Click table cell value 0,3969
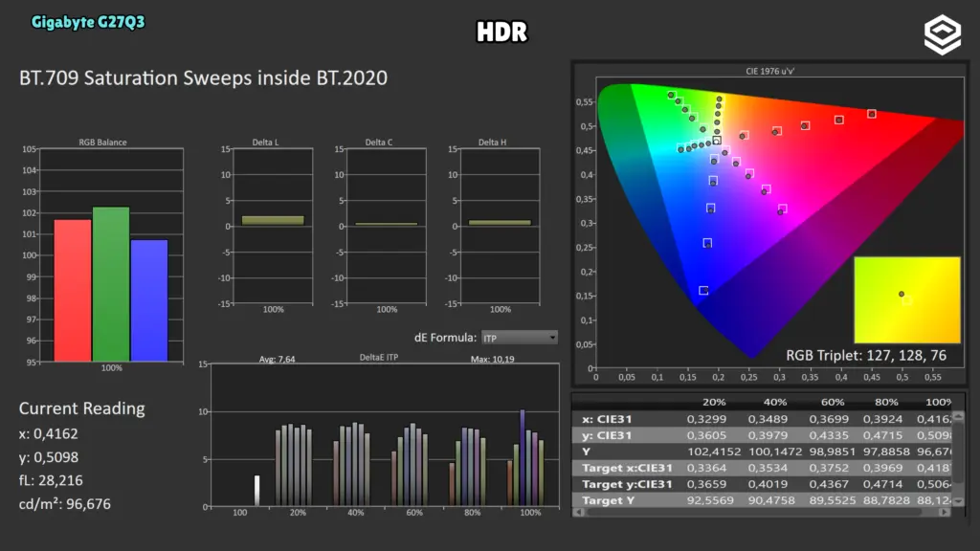The image size is (980, 551). pyautogui.click(x=882, y=468)
